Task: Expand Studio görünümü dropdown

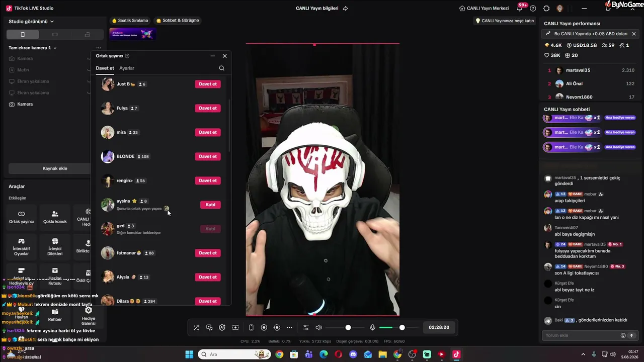Action: click(31, 22)
